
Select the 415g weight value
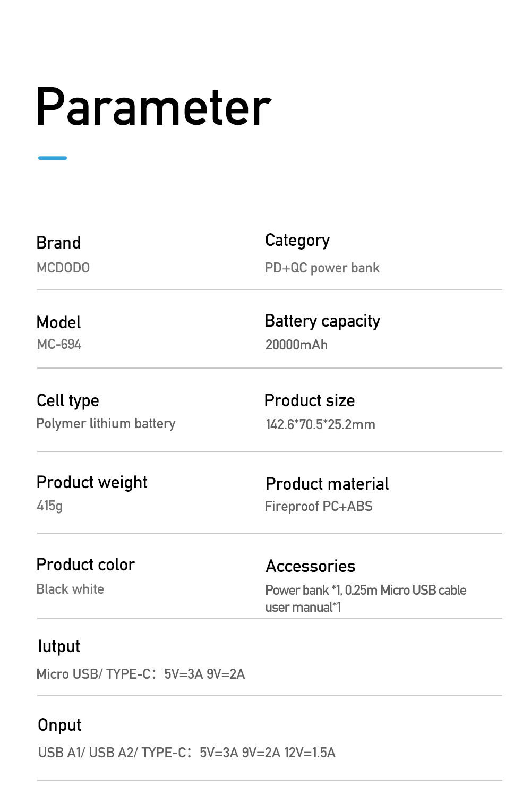click(49, 506)
